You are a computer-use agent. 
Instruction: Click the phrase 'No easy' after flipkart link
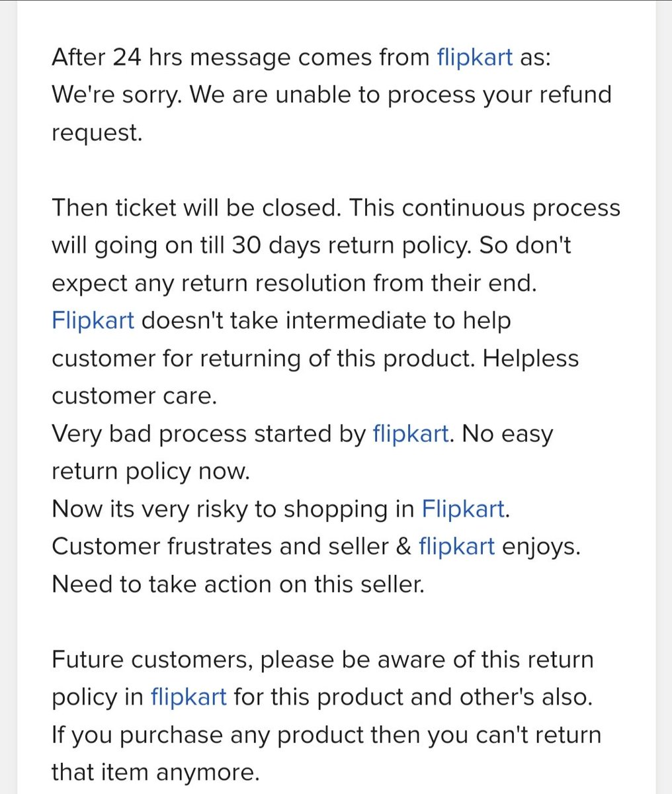[507, 435]
